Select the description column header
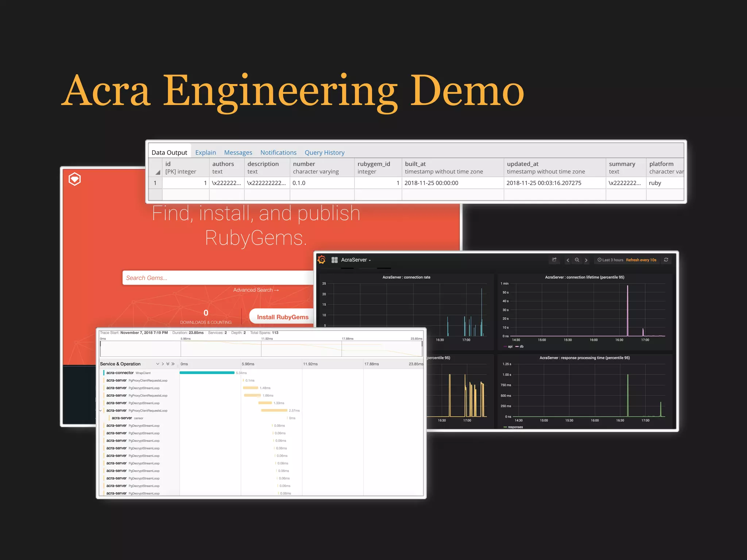Viewport: 747px width, 560px height. [x=267, y=168]
